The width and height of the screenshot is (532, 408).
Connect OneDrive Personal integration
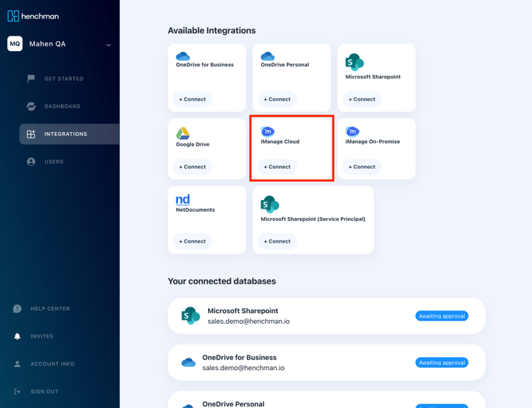click(277, 100)
